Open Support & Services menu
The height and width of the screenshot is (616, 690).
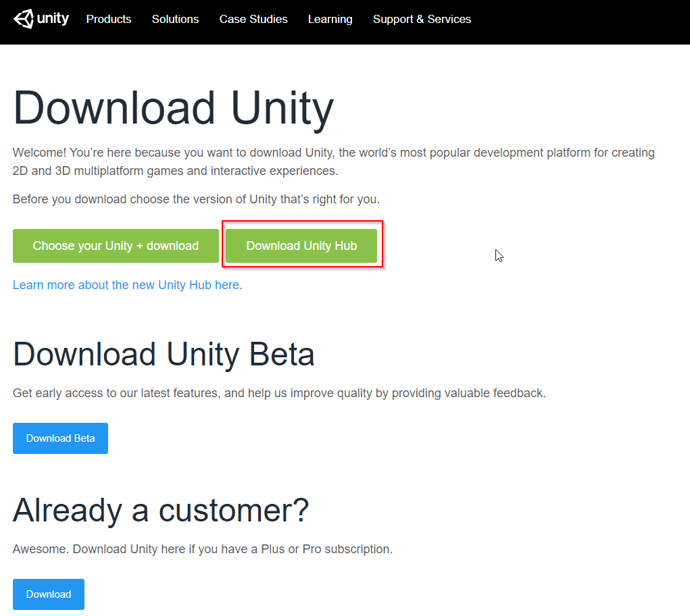422,20
